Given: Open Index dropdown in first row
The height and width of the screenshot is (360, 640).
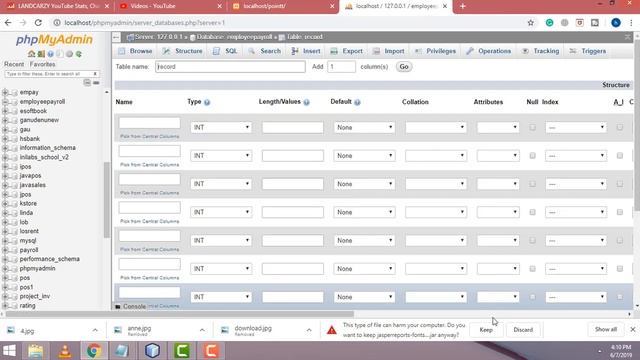Looking at the screenshot, I should coord(576,127).
